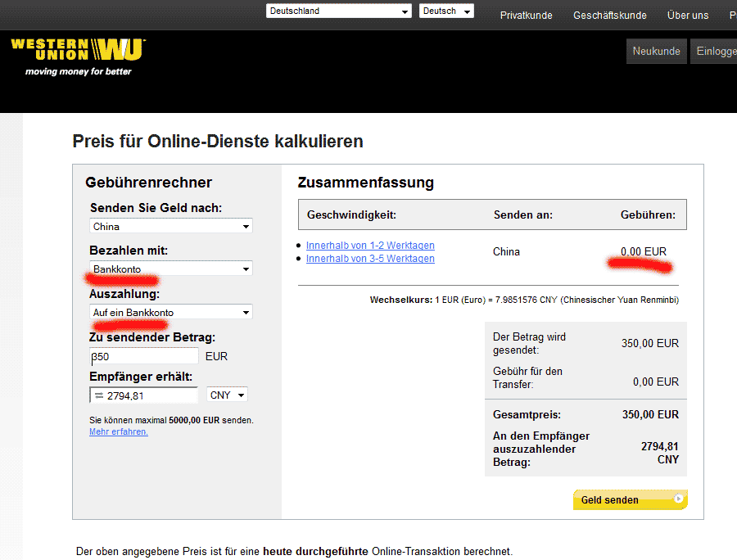Image resolution: width=737 pixels, height=560 pixels.
Task: Click the Western Union logo
Action: pos(78,51)
